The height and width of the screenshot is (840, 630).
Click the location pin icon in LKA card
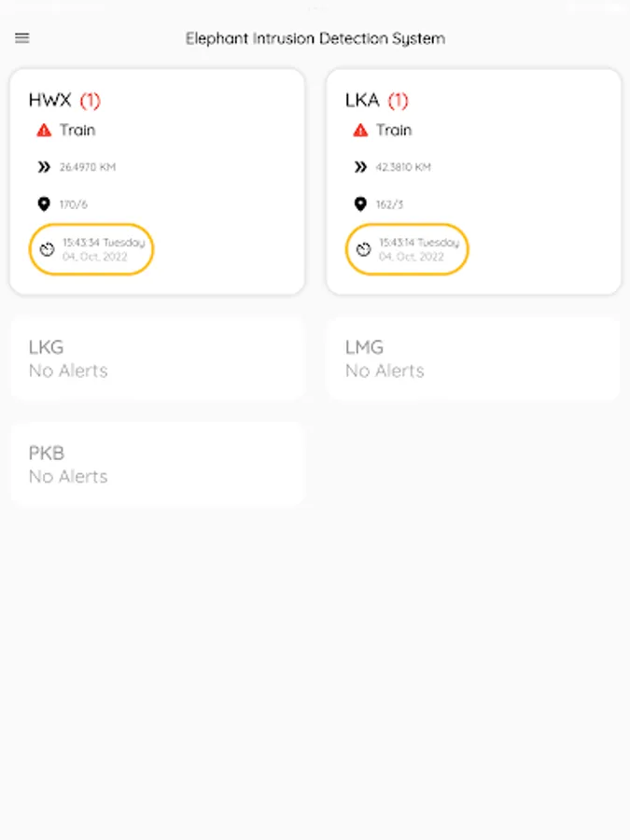[360, 203]
